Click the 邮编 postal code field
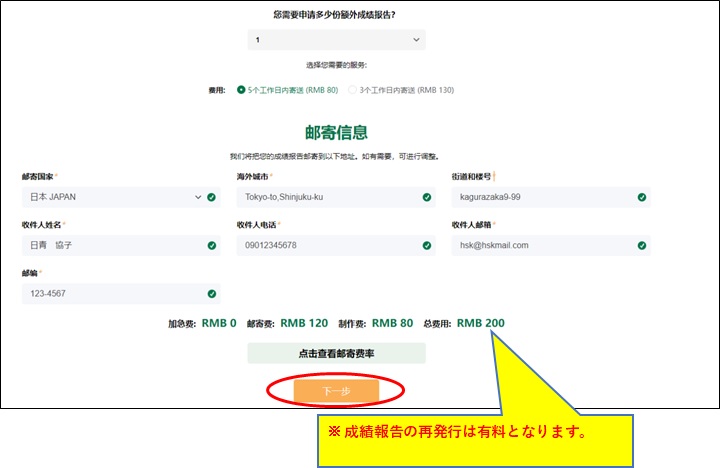720x468 pixels. 110,293
